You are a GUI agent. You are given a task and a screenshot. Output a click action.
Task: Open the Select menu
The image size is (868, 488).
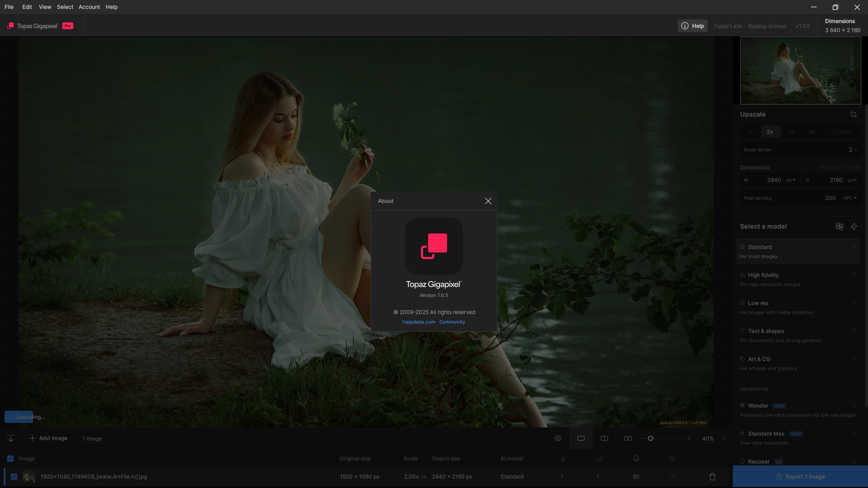[x=65, y=7]
